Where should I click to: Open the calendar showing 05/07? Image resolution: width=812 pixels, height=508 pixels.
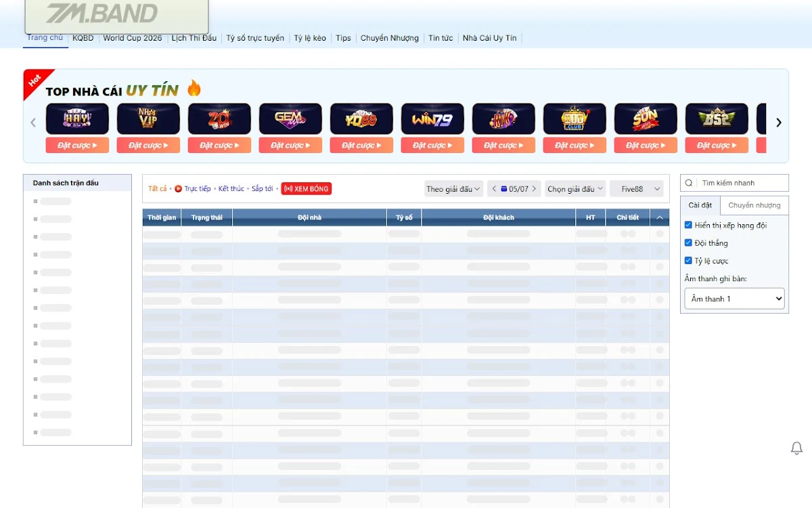click(x=515, y=189)
